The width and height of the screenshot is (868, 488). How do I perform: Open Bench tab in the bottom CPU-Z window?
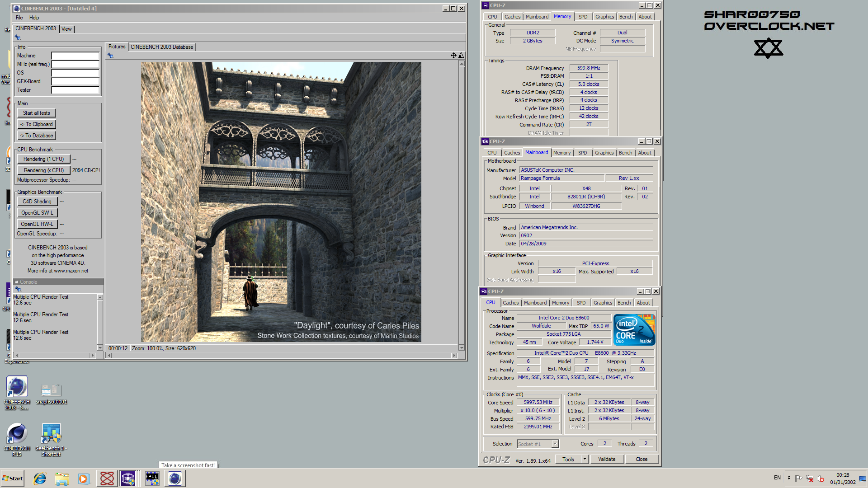624,303
